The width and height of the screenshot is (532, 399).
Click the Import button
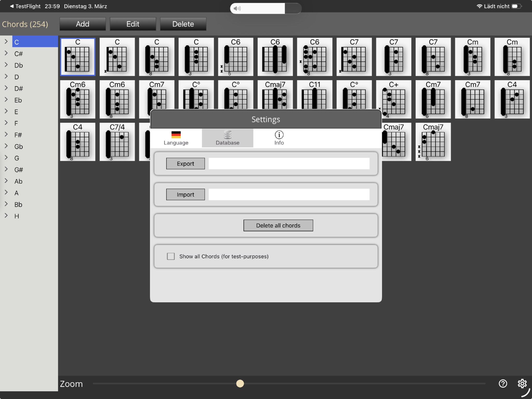[x=185, y=195]
